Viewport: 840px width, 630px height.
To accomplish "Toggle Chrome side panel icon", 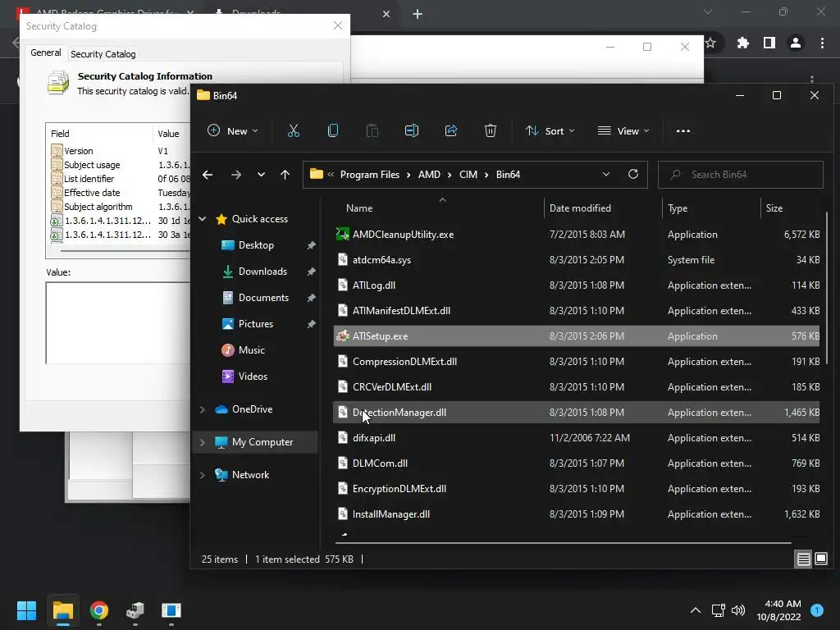I will tap(769, 43).
